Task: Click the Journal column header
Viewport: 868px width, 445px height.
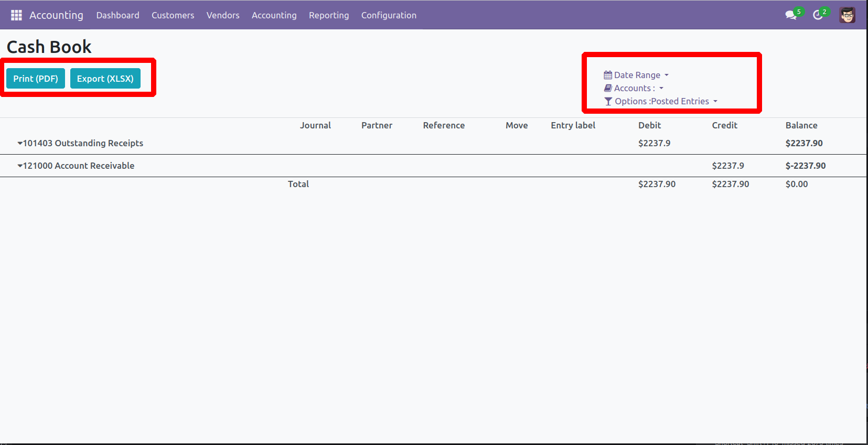Action: [x=315, y=125]
